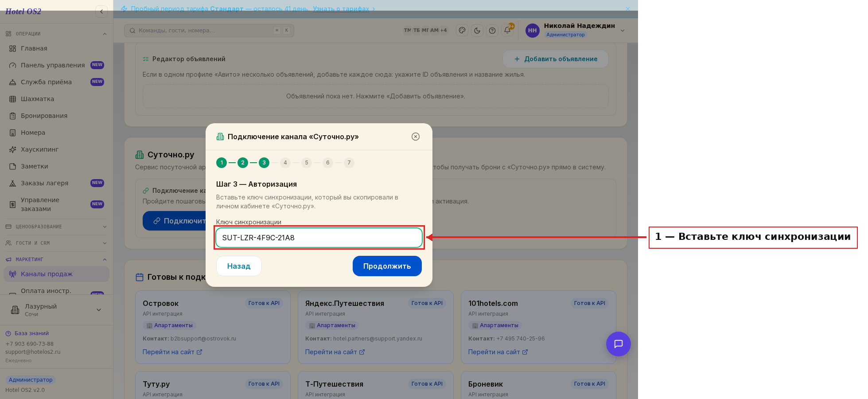Screen dimensions: 868x399
Task: Click the Продолжить button
Action: click(387, 266)
